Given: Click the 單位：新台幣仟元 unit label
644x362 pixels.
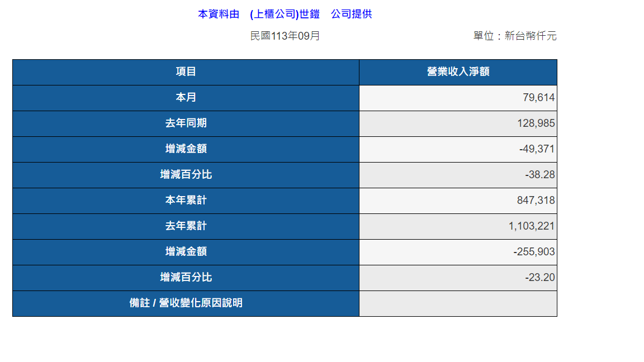Looking at the screenshot, I should pyautogui.click(x=515, y=36).
